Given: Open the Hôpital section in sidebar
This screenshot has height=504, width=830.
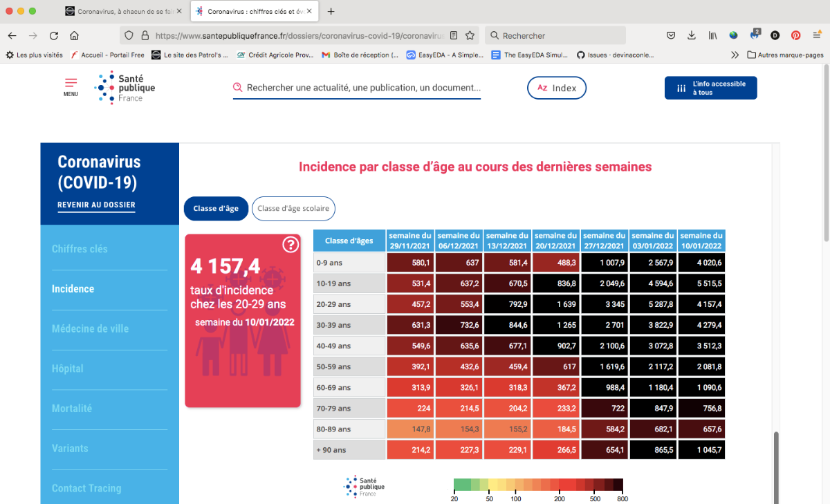Looking at the screenshot, I should 68,368.
